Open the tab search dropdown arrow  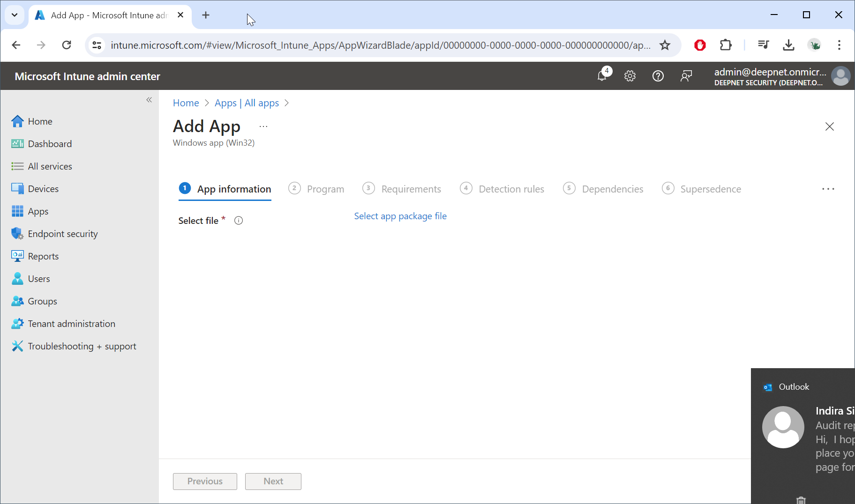click(x=15, y=15)
